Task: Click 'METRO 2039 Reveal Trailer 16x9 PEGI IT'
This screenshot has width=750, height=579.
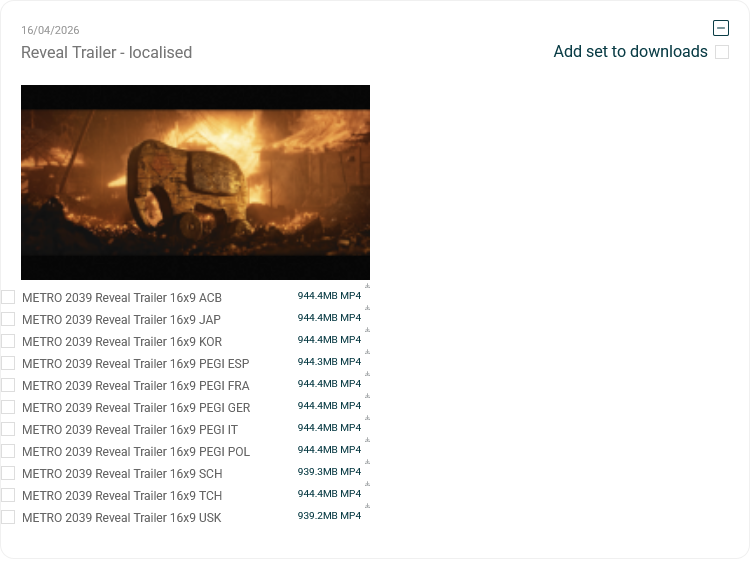Action: (130, 430)
